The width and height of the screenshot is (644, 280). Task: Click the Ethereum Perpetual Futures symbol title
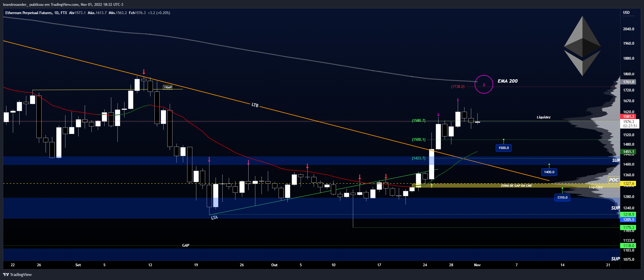coord(29,13)
